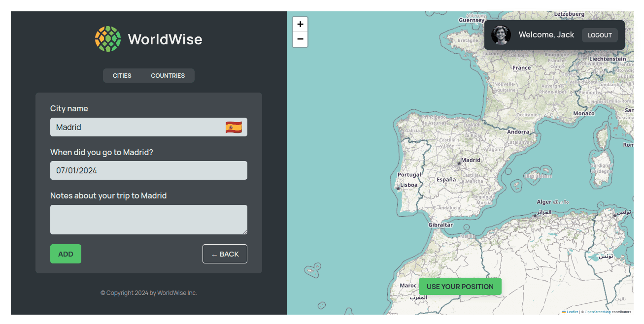Screen dimensions: 644x324
Task: Click the WorldWise title text
Action: tap(165, 39)
